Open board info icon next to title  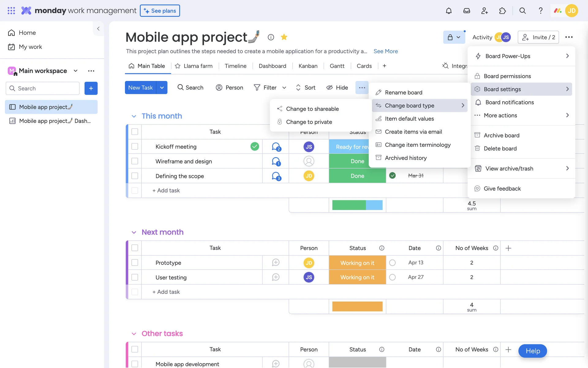click(x=271, y=37)
